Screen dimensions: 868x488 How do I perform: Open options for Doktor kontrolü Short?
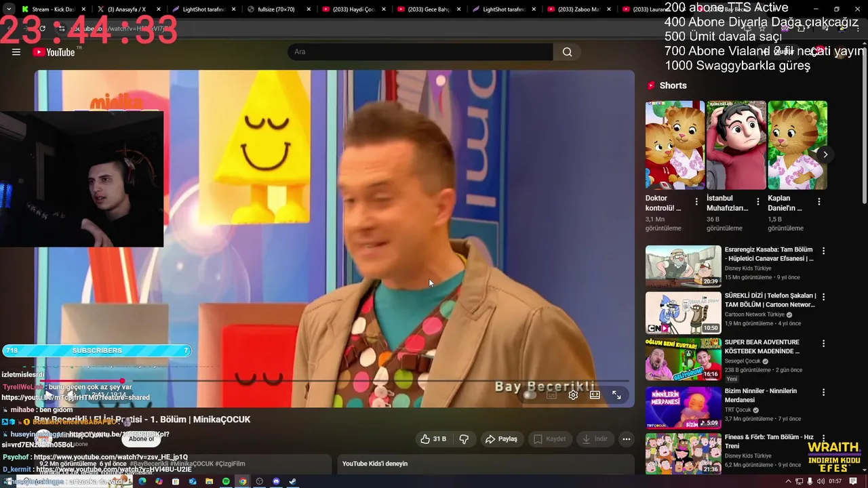[x=696, y=202]
